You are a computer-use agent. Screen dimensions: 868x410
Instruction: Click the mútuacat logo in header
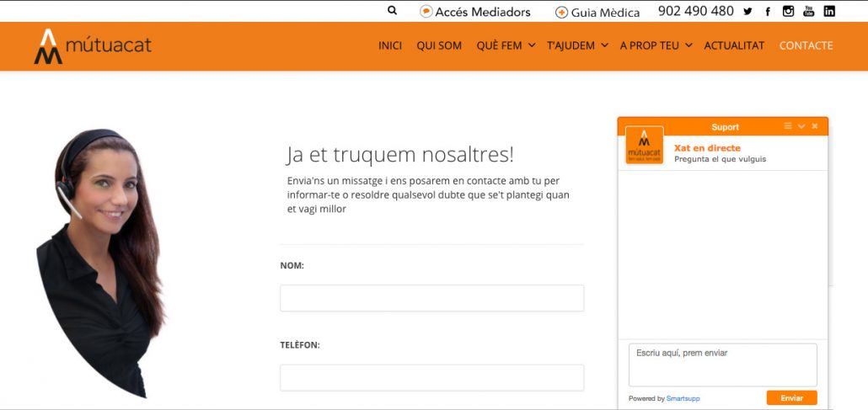tap(93, 46)
